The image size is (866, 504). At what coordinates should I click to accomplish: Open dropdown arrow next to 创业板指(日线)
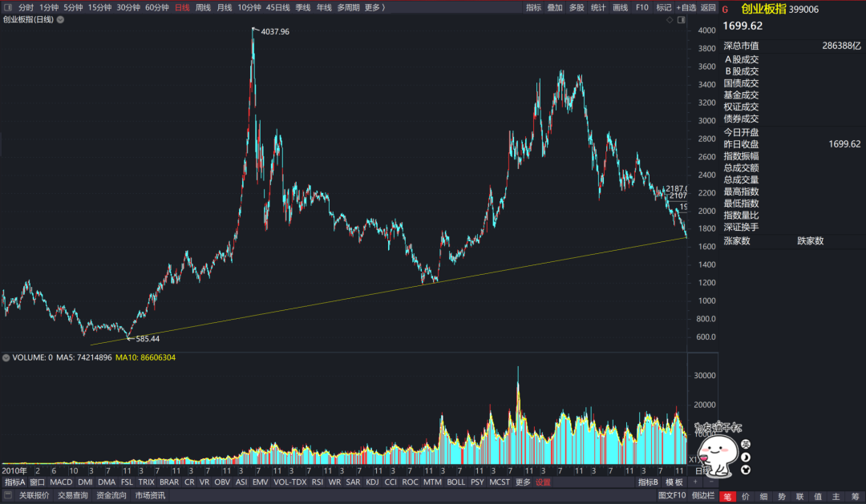pyautogui.click(x=60, y=19)
